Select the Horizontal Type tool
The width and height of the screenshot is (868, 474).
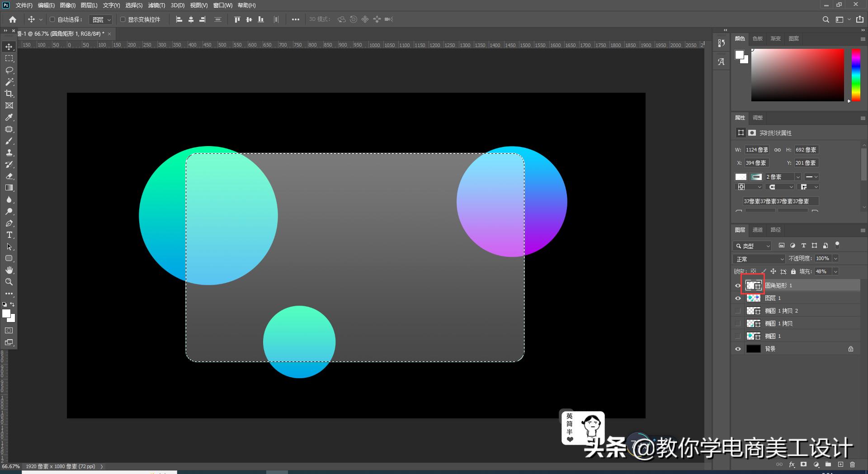click(9, 235)
